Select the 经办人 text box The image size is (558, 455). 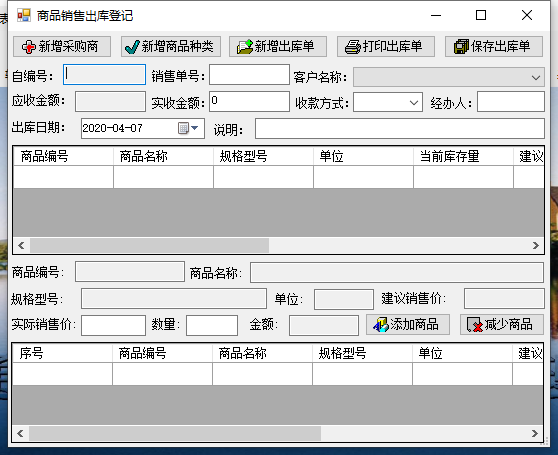click(511, 102)
